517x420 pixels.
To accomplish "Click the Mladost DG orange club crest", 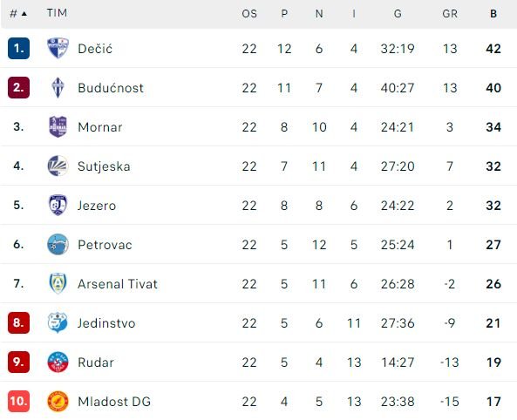I will click(x=58, y=401).
